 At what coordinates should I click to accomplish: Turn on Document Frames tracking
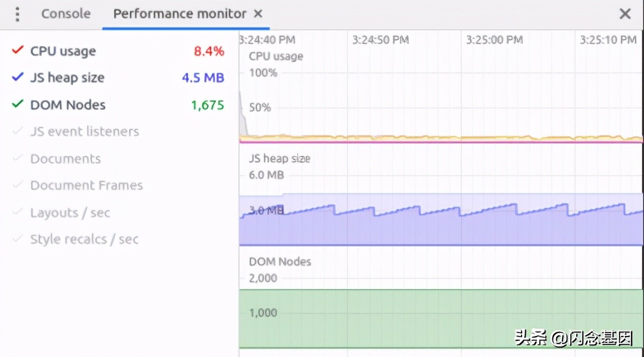point(18,186)
